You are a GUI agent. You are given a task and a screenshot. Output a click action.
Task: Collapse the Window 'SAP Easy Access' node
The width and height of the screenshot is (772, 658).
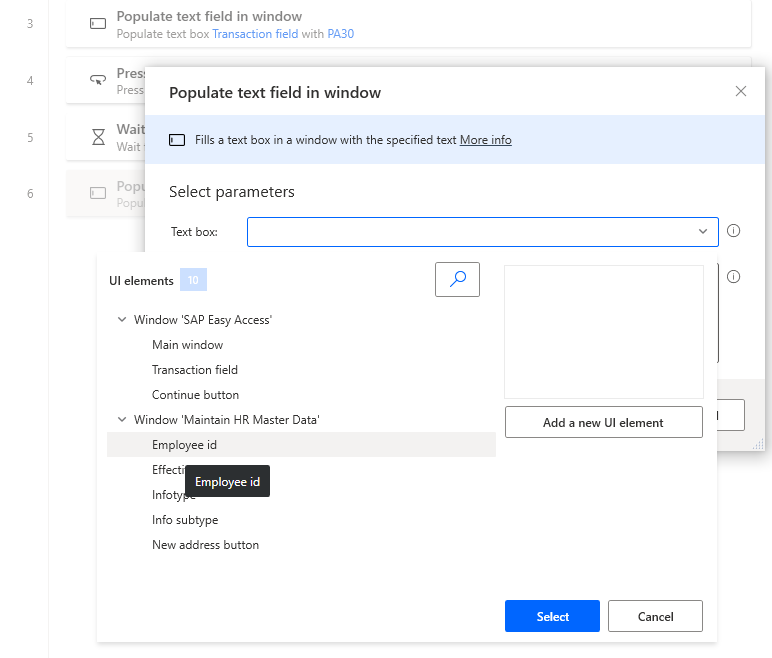tap(122, 320)
